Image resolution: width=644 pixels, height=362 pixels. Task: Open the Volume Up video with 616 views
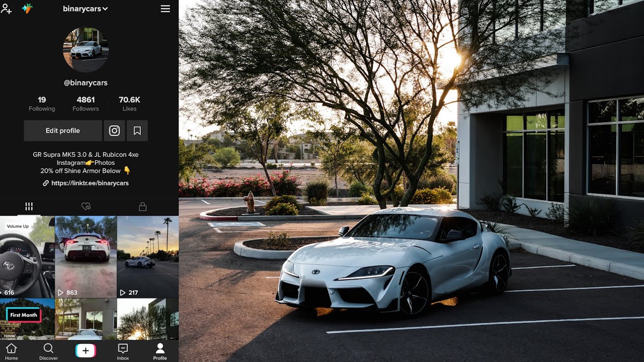point(27,257)
